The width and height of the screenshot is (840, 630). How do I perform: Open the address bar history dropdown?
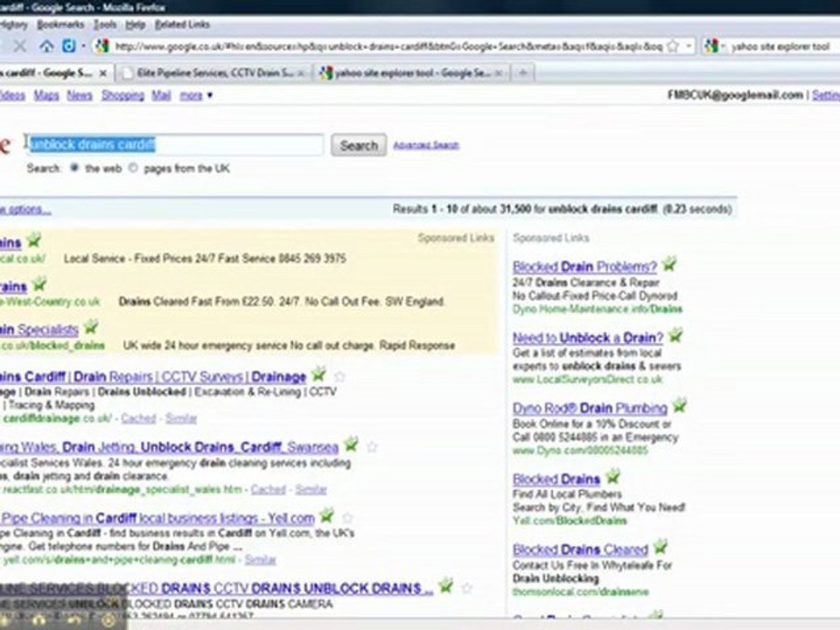coord(689,46)
